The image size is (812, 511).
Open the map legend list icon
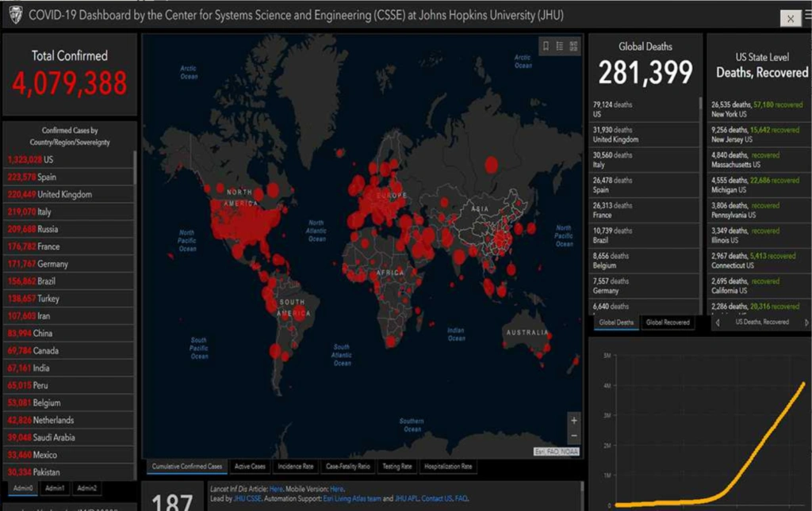click(x=560, y=46)
